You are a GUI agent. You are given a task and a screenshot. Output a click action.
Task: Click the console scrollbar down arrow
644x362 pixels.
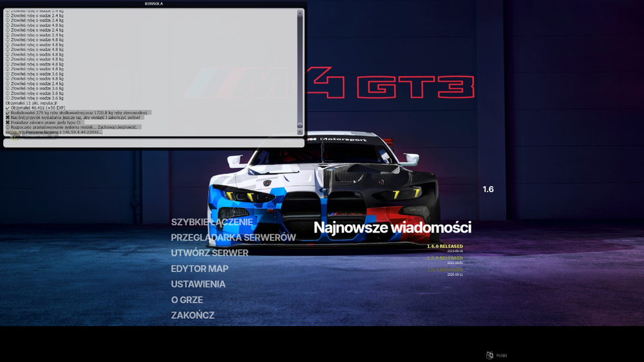(x=300, y=132)
